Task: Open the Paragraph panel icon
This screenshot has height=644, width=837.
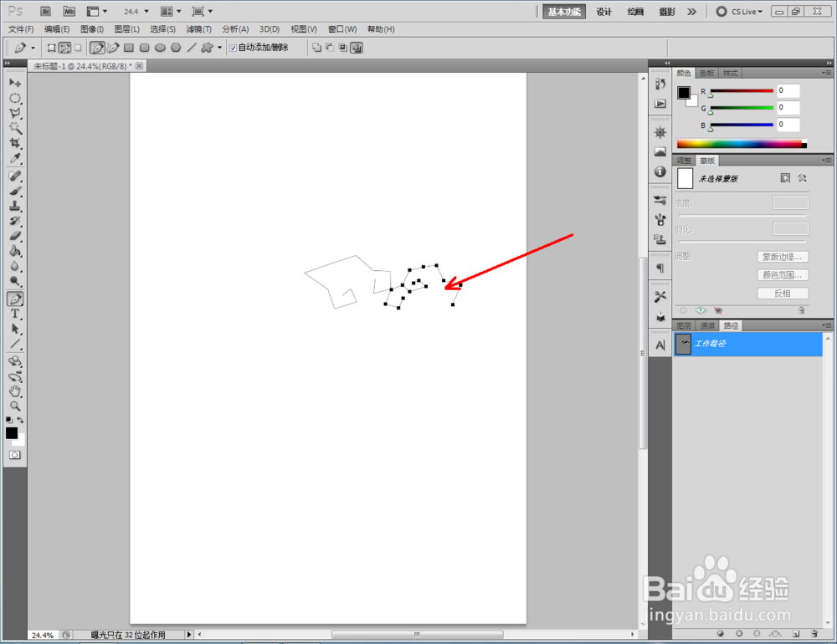Action: click(x=660, y=268)
